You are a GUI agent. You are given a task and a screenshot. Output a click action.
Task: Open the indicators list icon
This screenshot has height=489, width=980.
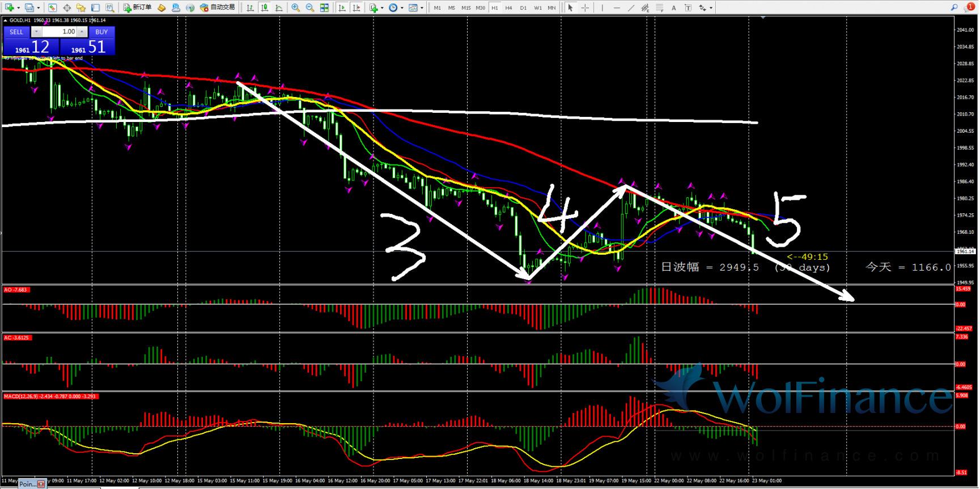[x=374, y=7]
